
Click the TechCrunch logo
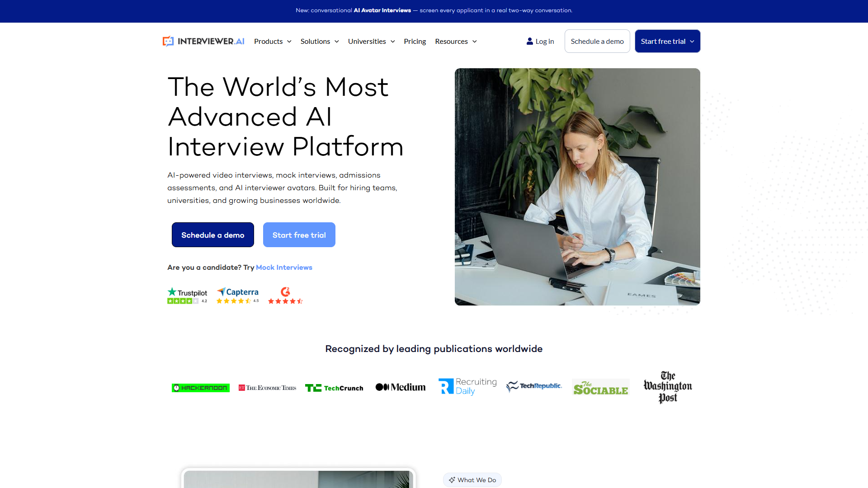click(334, 388)
